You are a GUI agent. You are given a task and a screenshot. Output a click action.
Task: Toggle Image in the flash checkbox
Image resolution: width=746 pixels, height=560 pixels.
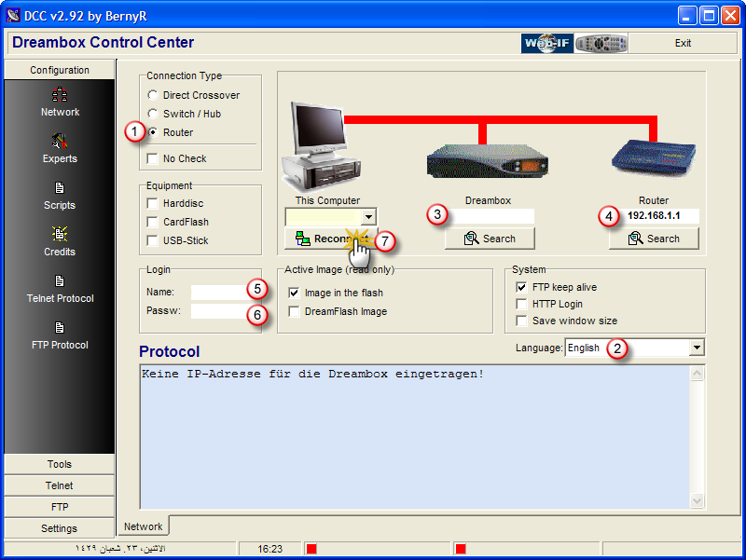tap(294, 293)
